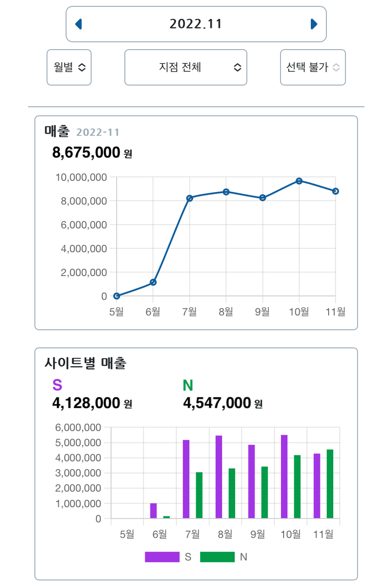Click the previous month arrow
This screenshot has width=392, height=588.
click(78, 24)
